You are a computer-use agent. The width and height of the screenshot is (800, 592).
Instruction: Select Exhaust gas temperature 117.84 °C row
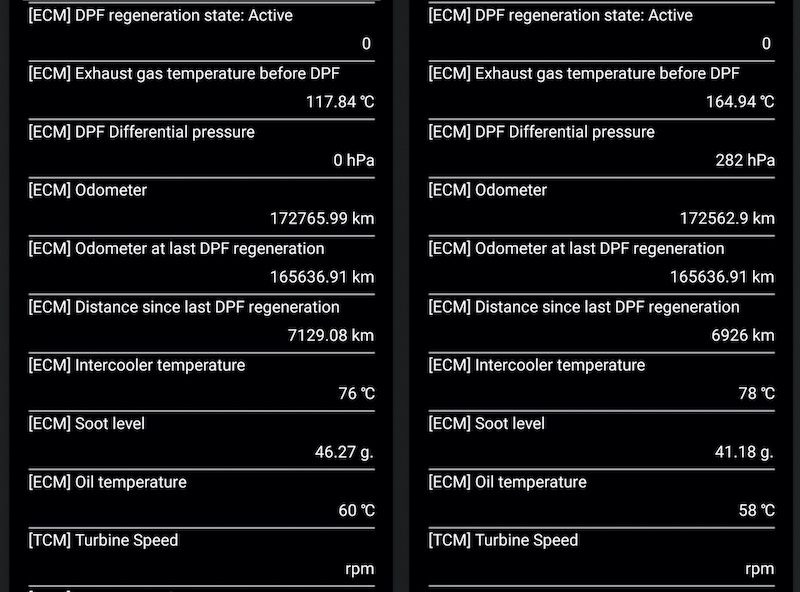coord(202,90)
